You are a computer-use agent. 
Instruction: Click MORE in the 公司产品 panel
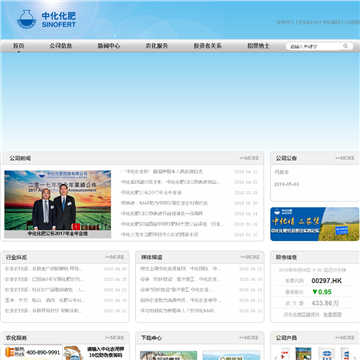(345, 337)
